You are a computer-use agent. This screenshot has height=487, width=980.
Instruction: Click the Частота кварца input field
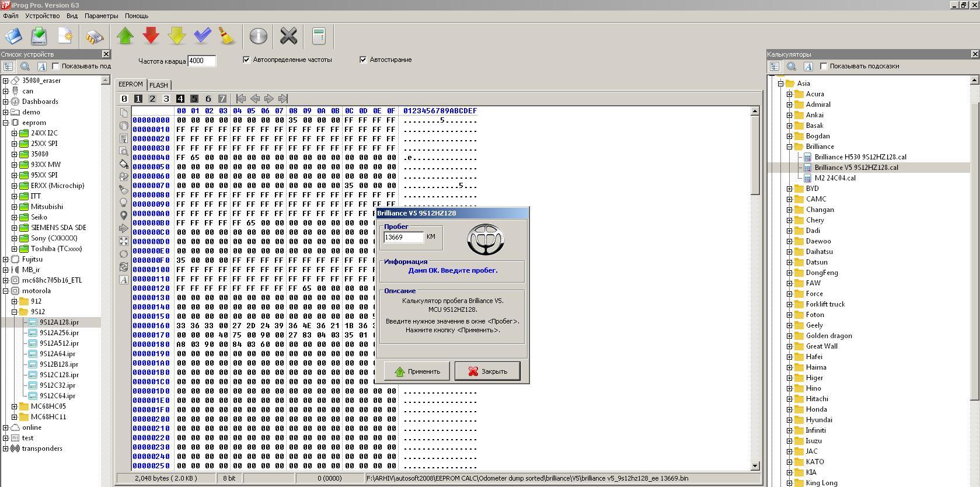click(x=201, y=61)
